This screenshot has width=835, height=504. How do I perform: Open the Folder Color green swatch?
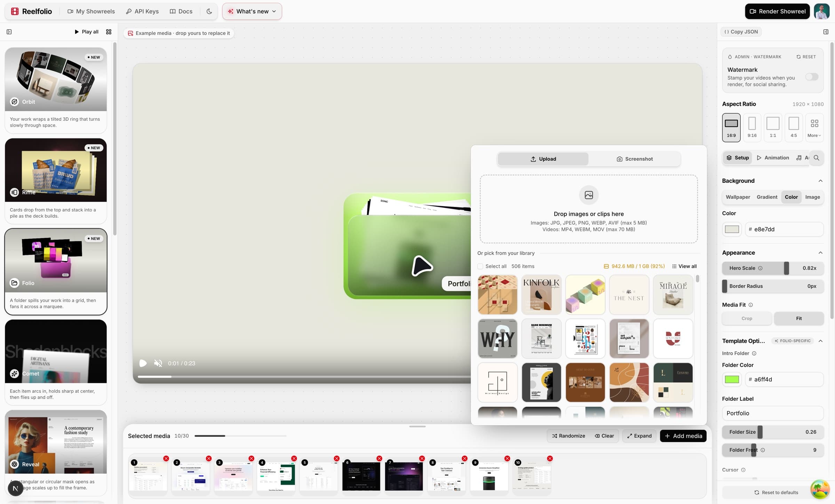pos(732,380)
